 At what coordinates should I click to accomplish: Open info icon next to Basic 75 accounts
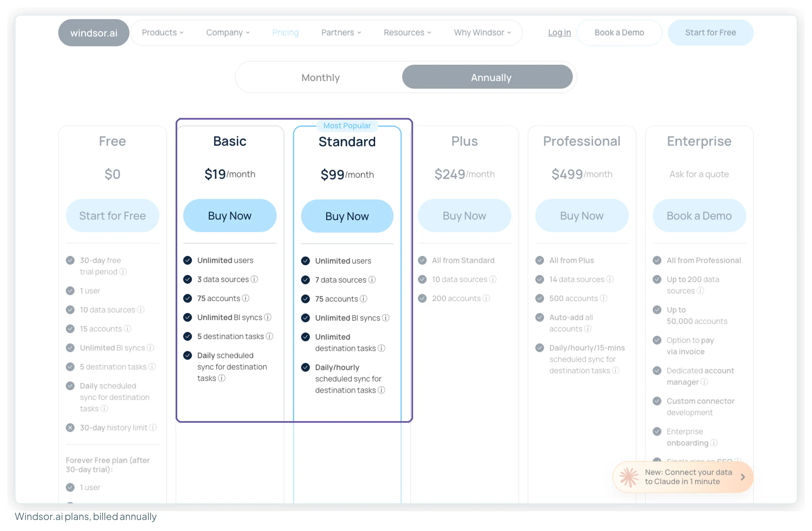coord(246,298)
